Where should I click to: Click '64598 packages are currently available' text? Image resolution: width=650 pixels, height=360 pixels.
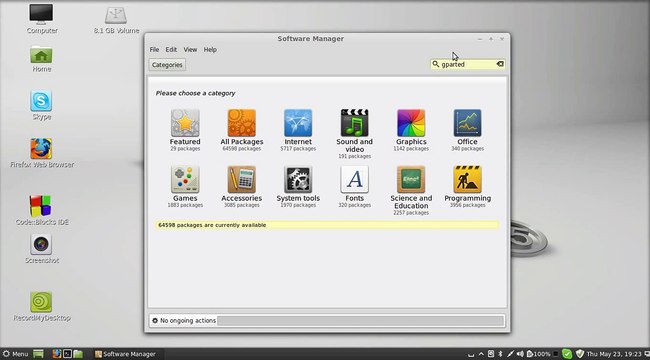pyautogui.click(x=212, y=225)
